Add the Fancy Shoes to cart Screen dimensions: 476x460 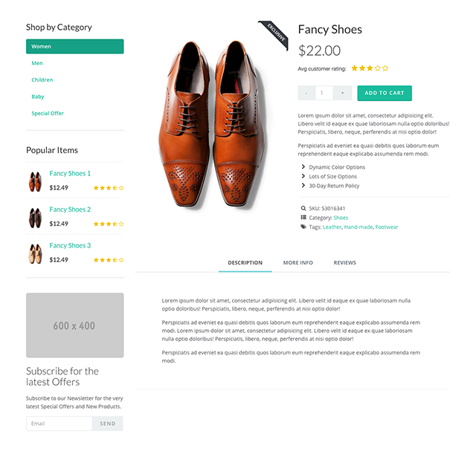385,93
